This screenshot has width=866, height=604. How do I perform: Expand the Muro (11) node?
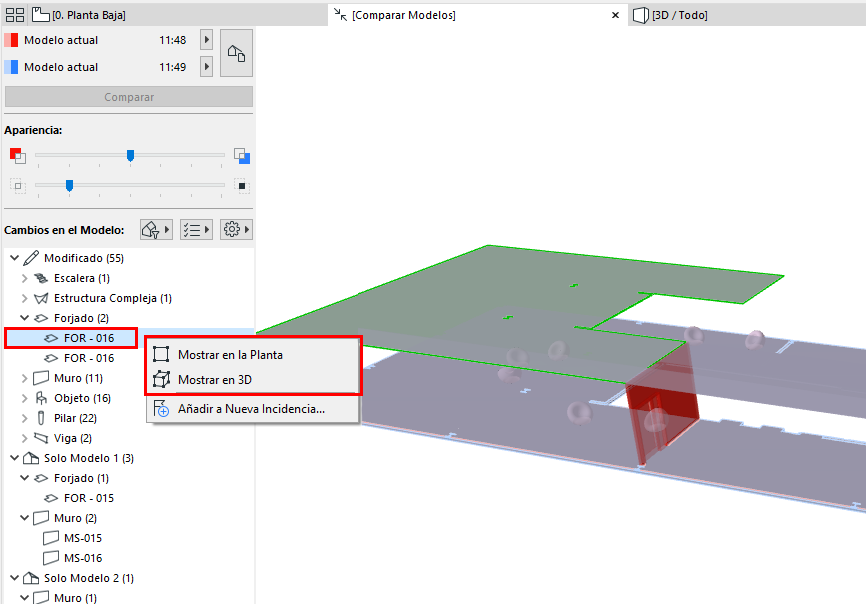24,378
